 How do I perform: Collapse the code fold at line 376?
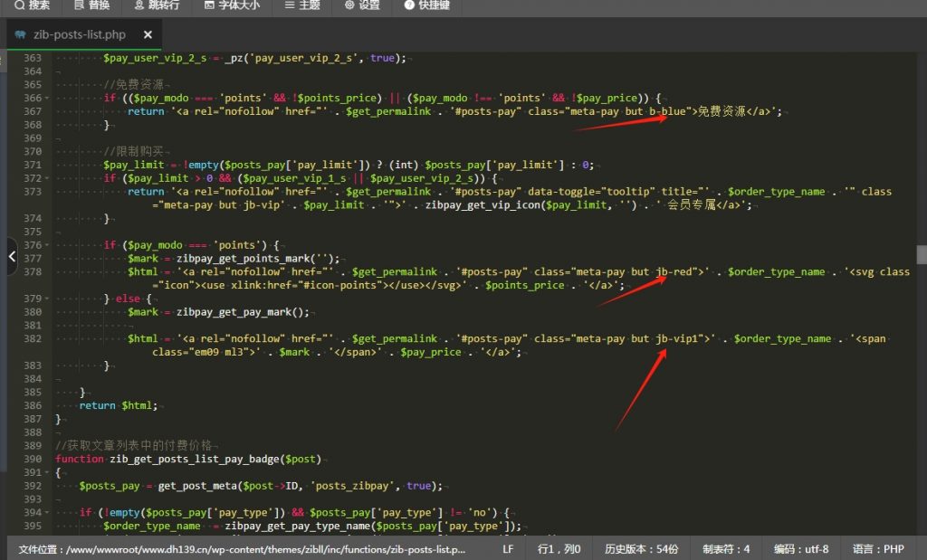[x=47, y=245]
